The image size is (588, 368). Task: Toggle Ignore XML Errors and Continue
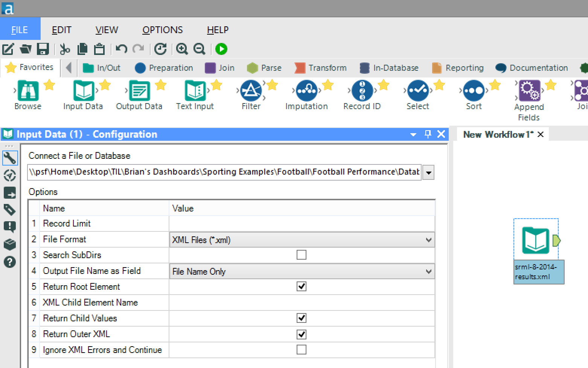pyautogui.click(x=302, y=350)
